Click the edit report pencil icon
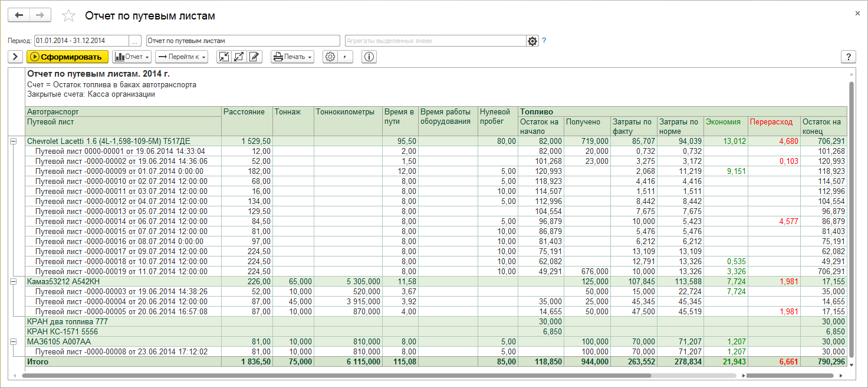 [255, 57]
